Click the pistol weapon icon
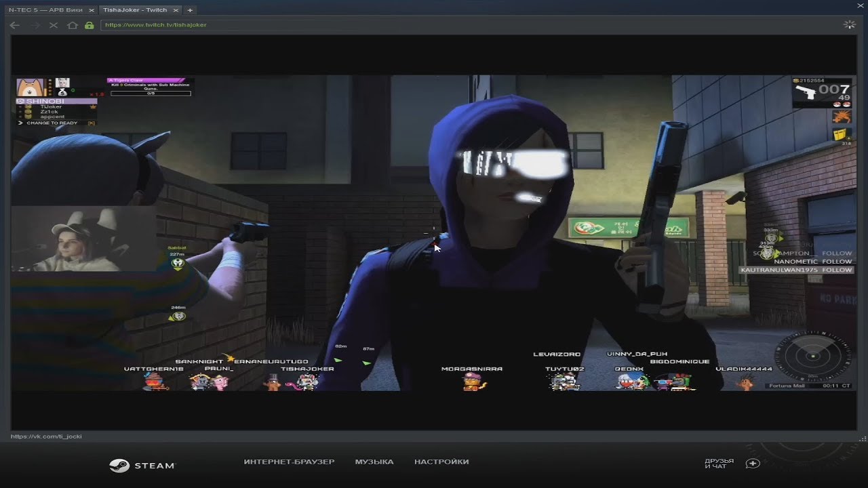Viewport: 868px width, 488px height. coord(805,93)
